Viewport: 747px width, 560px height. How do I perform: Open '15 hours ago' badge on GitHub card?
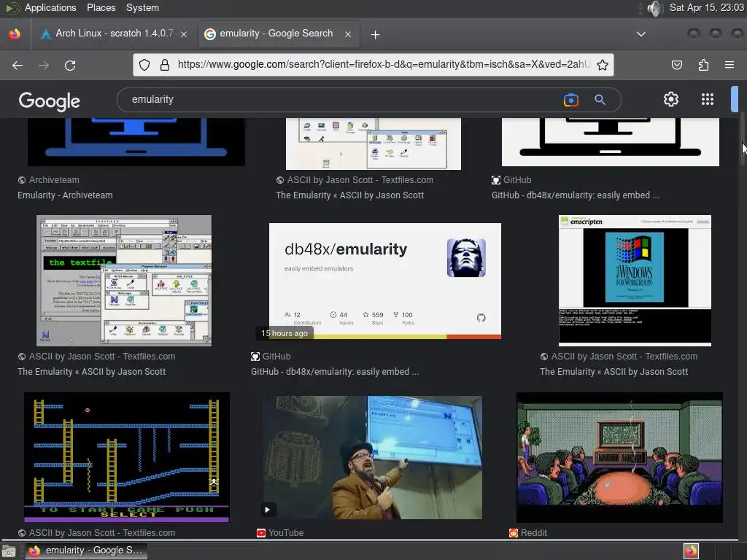pyautogui.click(x=285, y=333)
